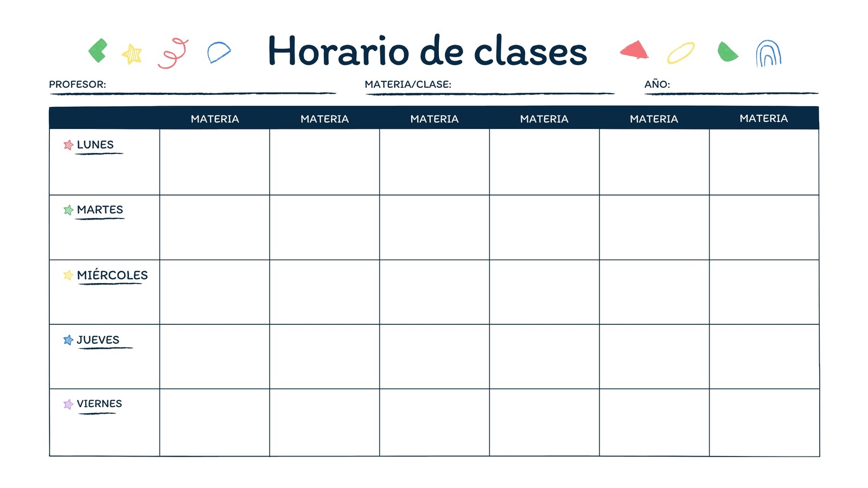Click the red squiggle swirl decoration

point(173,53)
